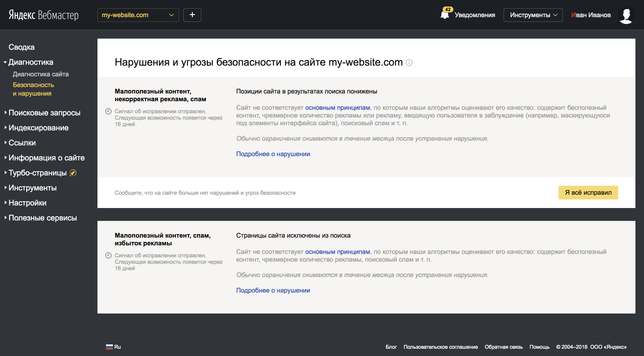The image size is (644, 356).
Task: Open Подробнее о нарушении under lowered positions
Action: pos(273,154)
